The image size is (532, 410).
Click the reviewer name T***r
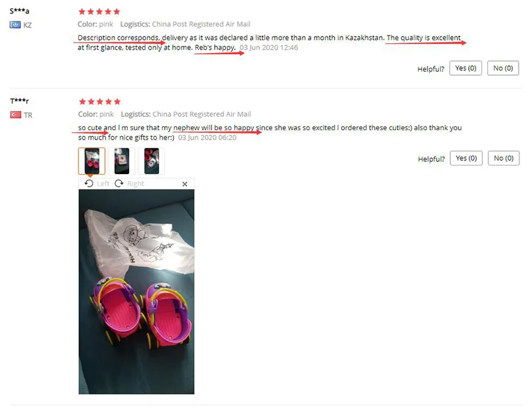pos(20,101)
